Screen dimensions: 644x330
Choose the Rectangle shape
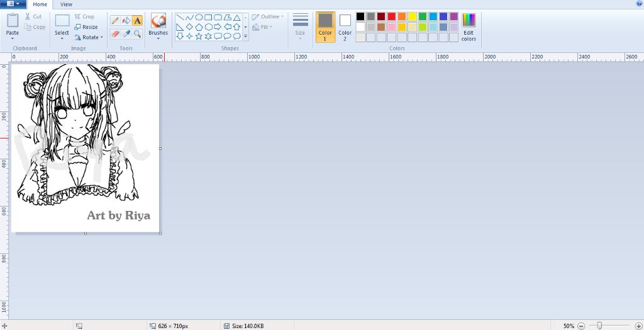(x=208, y=17)
